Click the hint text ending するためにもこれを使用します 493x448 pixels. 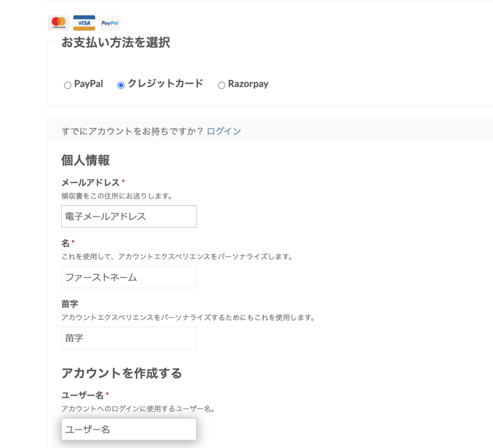[188, 318]
